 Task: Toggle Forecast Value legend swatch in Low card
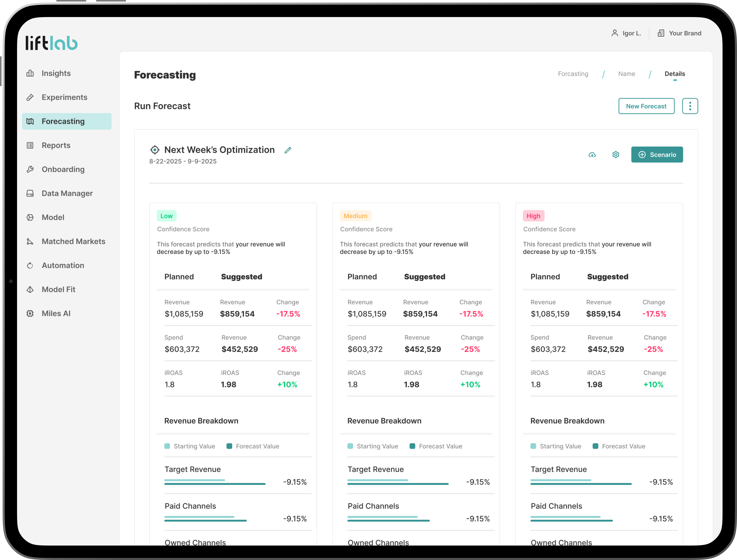coord(229,446)
